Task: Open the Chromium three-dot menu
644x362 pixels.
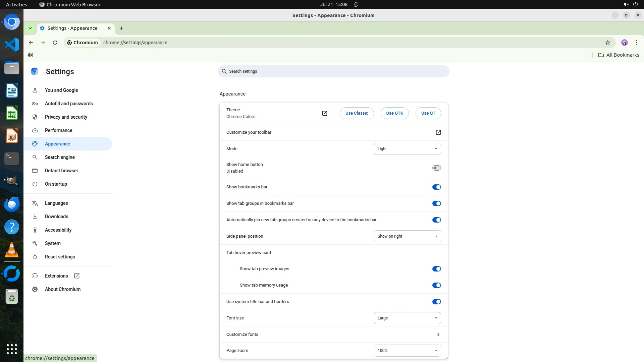Action: coord(636,43)
